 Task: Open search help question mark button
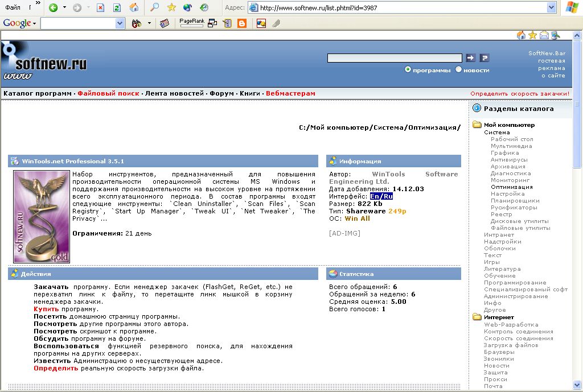point(484,58)
